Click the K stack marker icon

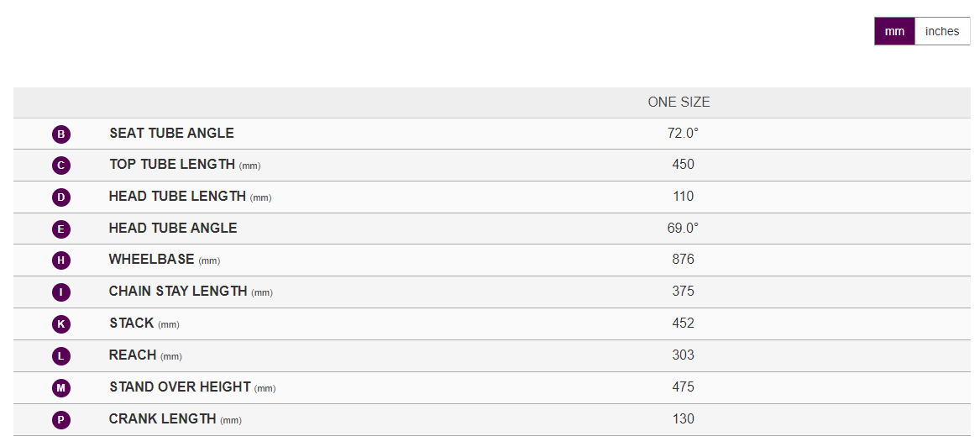(x=61, y=324)
